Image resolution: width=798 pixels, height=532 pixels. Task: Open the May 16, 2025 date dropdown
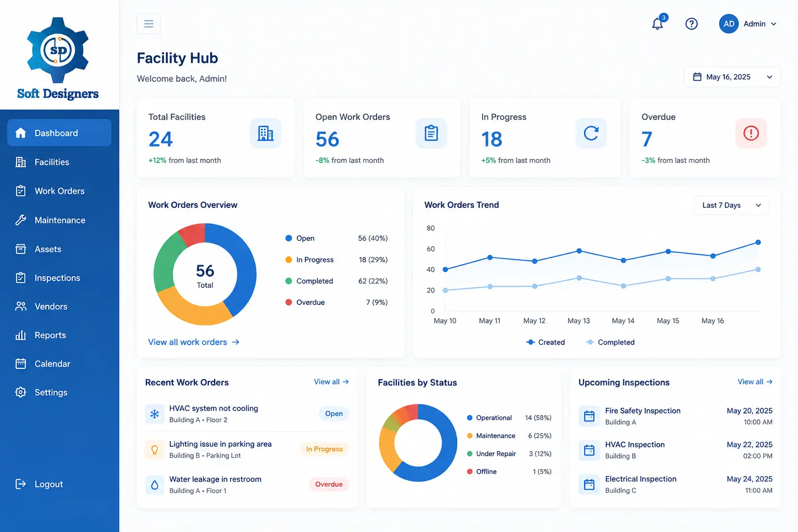click(x=733, y=77)
